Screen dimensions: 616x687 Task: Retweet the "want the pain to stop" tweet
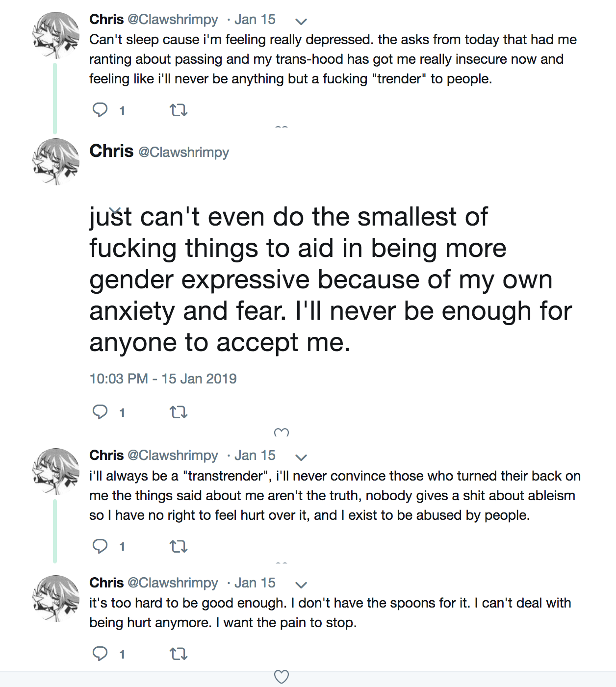(179, 654)
